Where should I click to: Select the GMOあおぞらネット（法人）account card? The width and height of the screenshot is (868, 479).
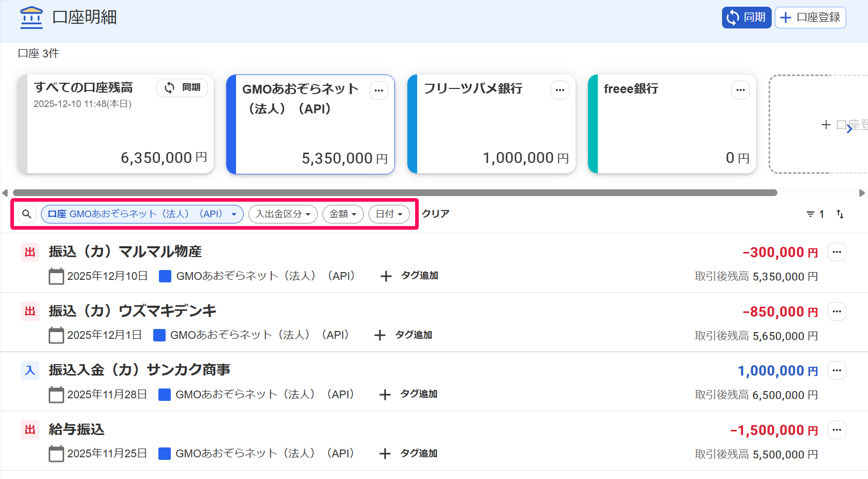tap(311, 124)
